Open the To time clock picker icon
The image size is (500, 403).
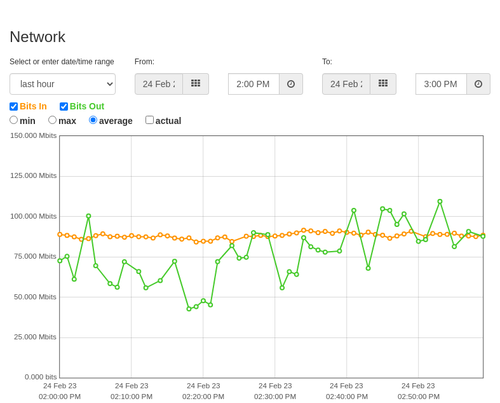point(478,84)
